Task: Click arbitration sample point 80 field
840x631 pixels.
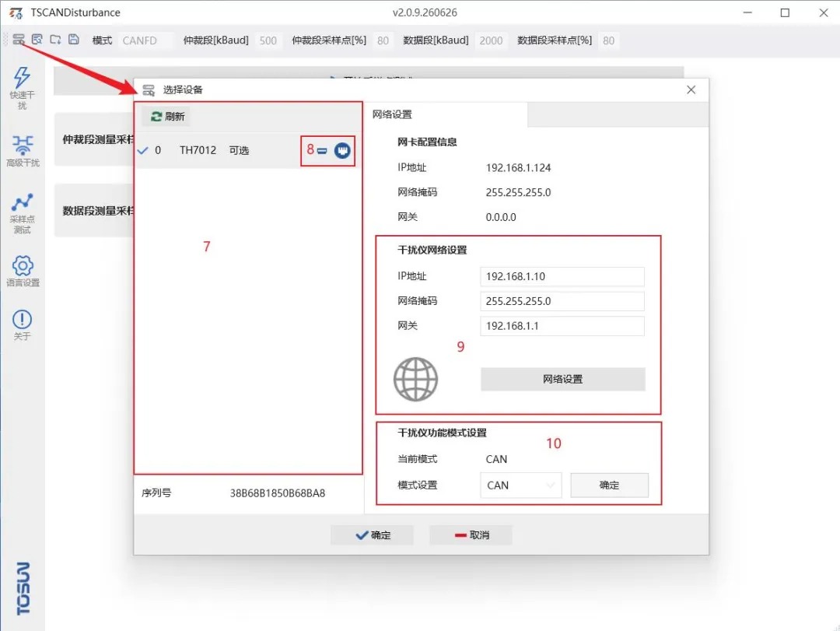Action: click(x=383, y=40)
